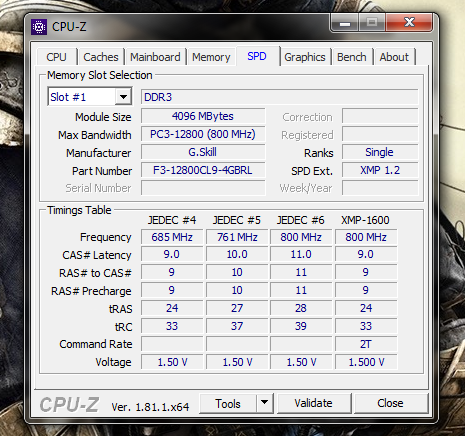
Task: Click the JEDEC #4 1.50 V voltage cell
Action: click(x=172, y=362)
